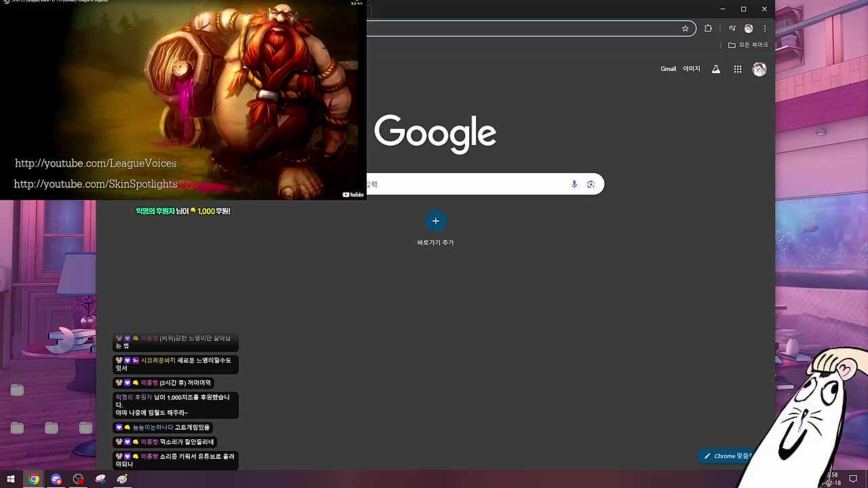This screenshot has height=488, width=868.
Task: Open the round recording app in taskbar
Action: point(79,479)
